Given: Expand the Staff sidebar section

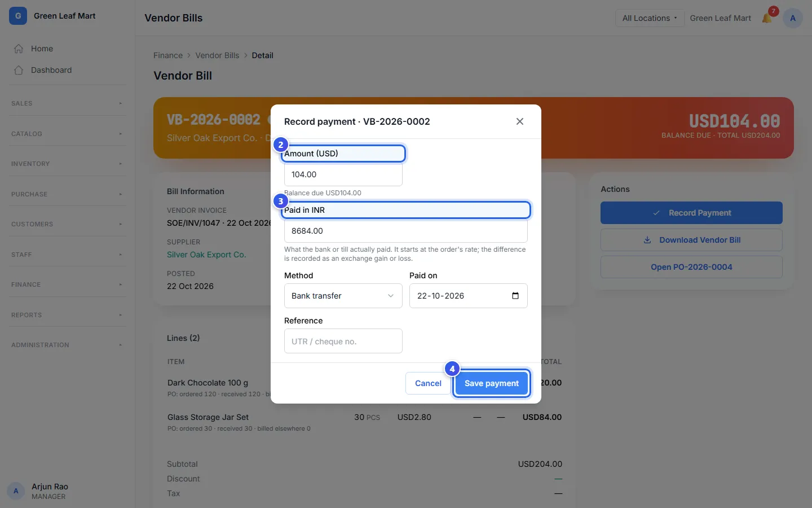Looking at the screenshot, I should [68, 255].
